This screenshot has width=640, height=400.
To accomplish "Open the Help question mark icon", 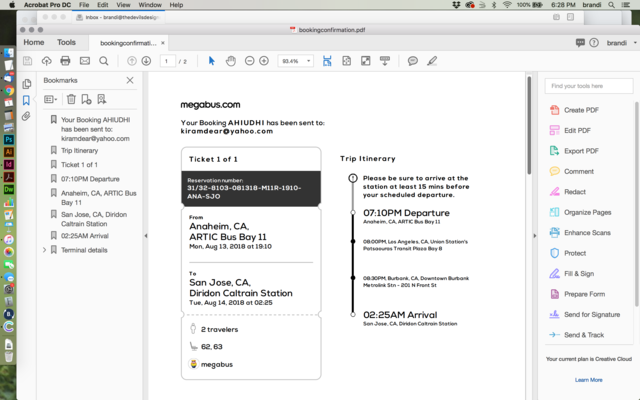I will click(594, 43).
